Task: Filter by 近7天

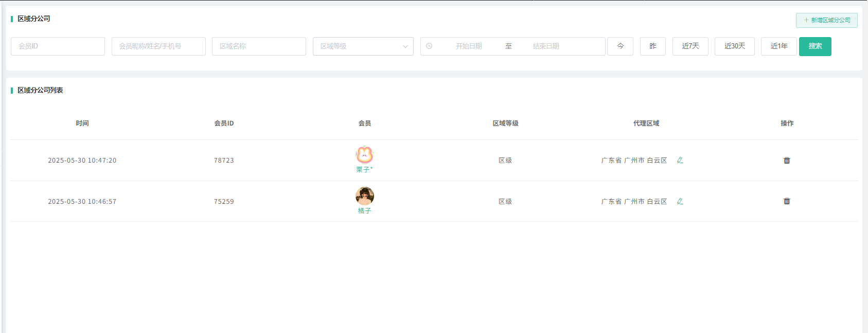Action: 690,46
